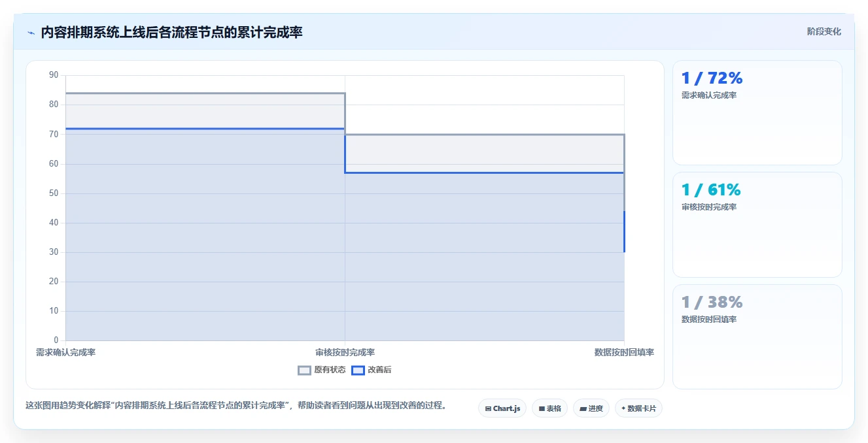The width and height of the screenshot is (868, 443).
Task: Select the 进度 tag chip
Action: pyautogui.click(x=591, y=408)
